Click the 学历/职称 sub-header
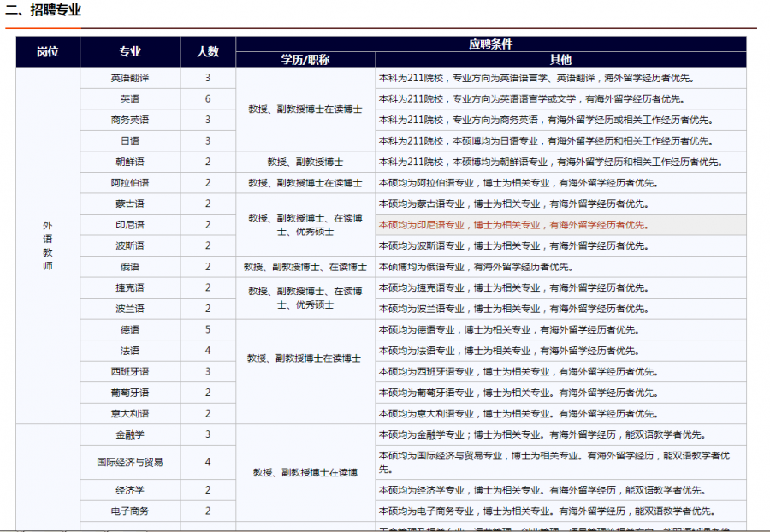This screenshot has height=532, width=770. click(x=305, y=60)
